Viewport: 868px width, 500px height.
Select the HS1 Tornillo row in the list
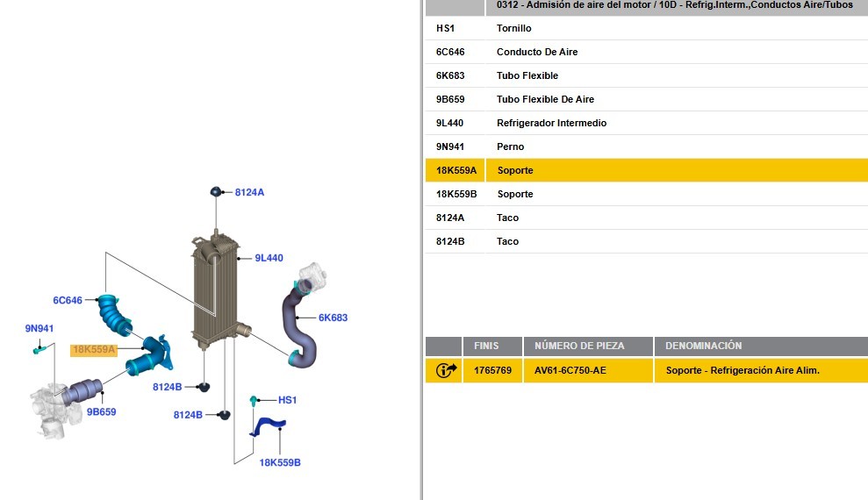(x=646, y=28)
